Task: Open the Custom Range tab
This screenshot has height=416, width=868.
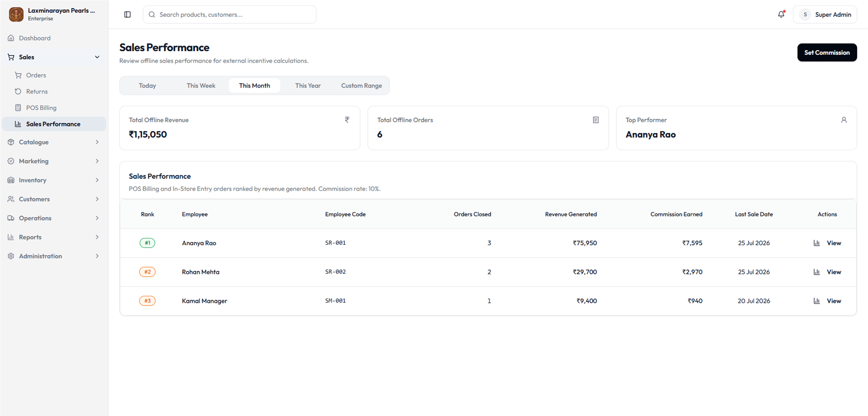Action: [361, 85]
